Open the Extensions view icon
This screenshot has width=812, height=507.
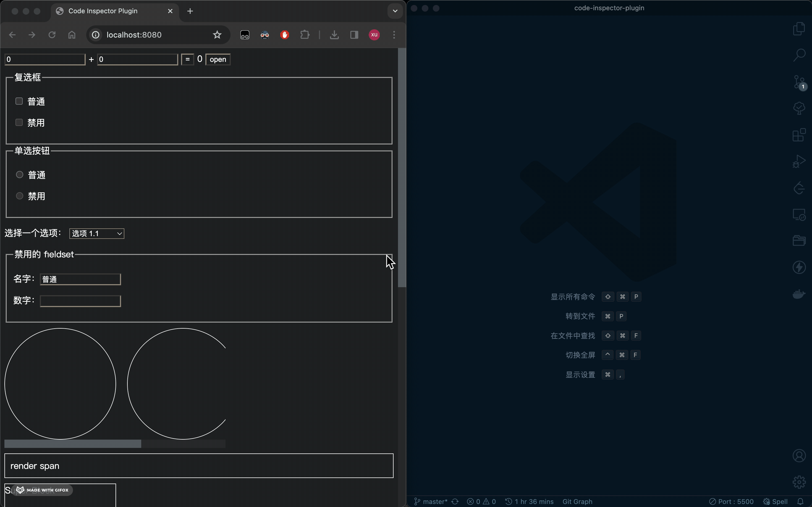coord(799,135)
